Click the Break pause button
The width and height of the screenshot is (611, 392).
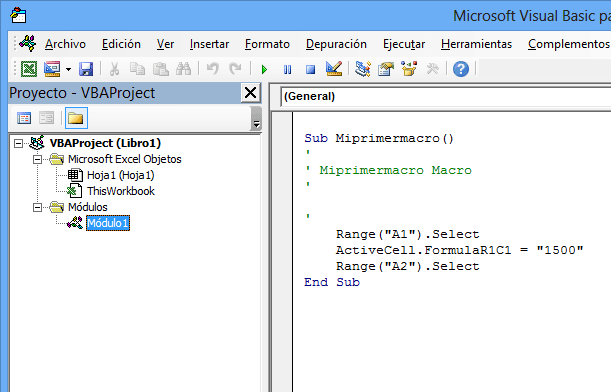tap(288, 70)
